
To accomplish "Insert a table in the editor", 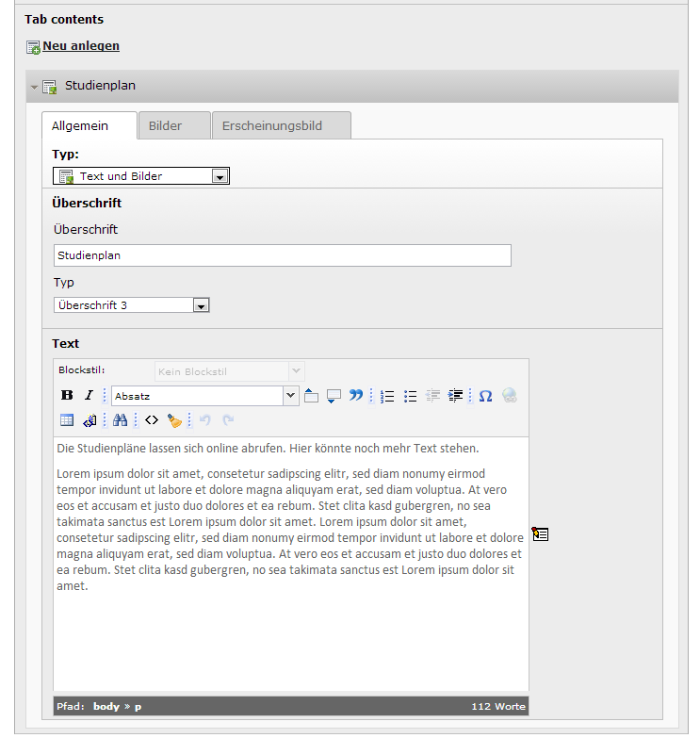I will 67,420.
